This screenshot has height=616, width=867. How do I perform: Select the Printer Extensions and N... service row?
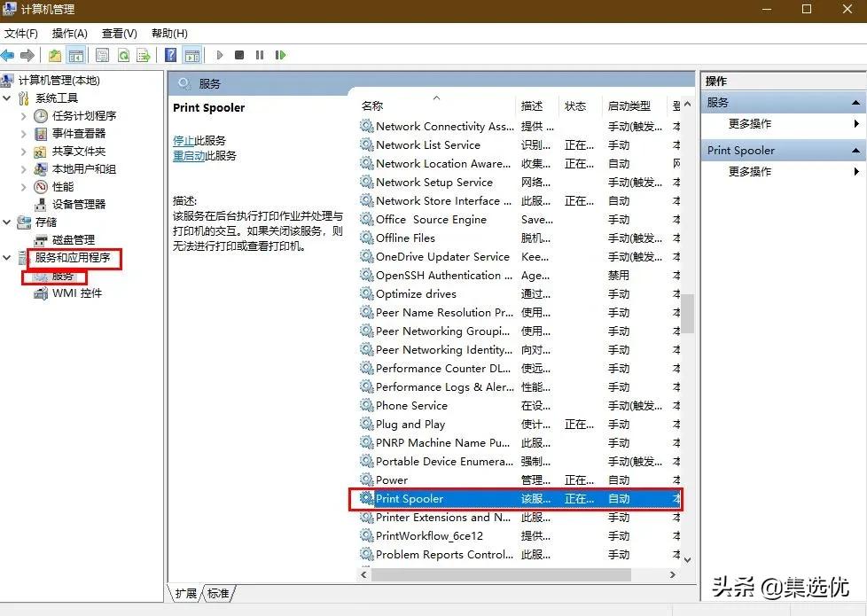[x=434, y=517]
